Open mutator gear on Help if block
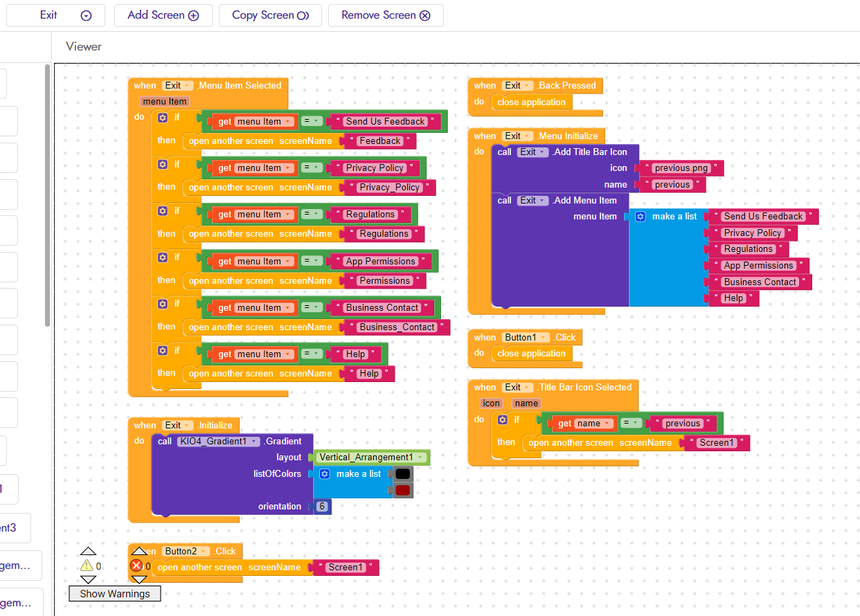 click(163, 350)
